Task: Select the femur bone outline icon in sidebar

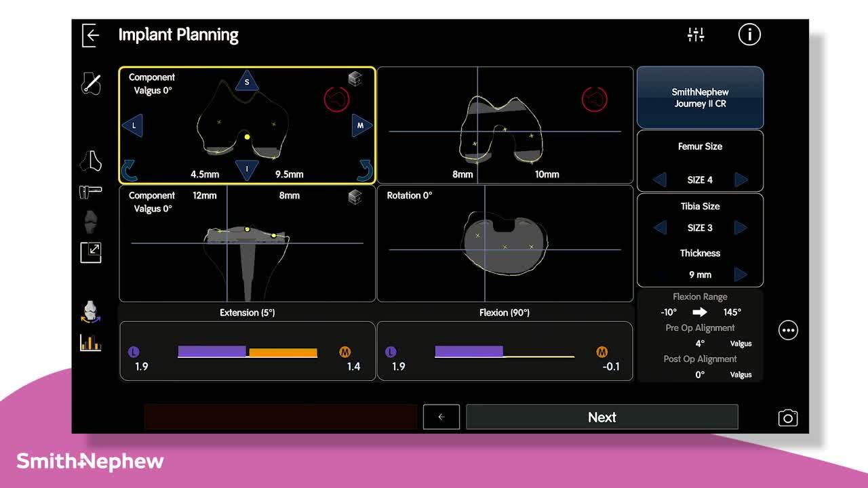Action: point(91,161)
